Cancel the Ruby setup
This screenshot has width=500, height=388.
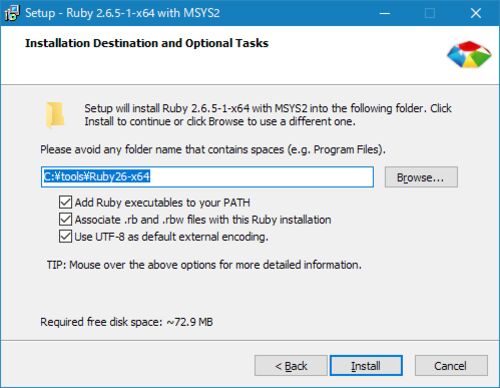[451, 366]
